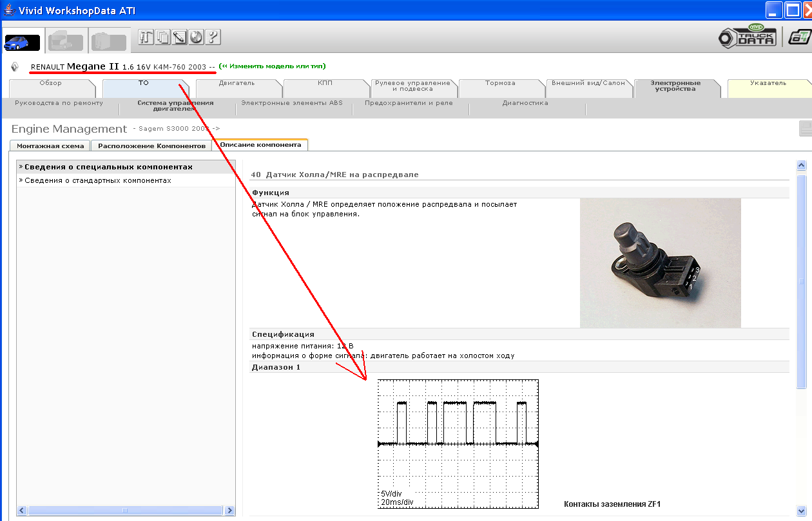Go to Предохранители и реле section
Screen dimensions: 812x521
tap(409, 103)
